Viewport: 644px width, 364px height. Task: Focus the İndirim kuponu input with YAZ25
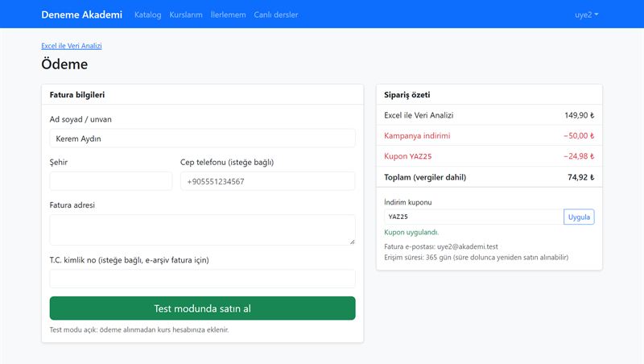[474, 217]
